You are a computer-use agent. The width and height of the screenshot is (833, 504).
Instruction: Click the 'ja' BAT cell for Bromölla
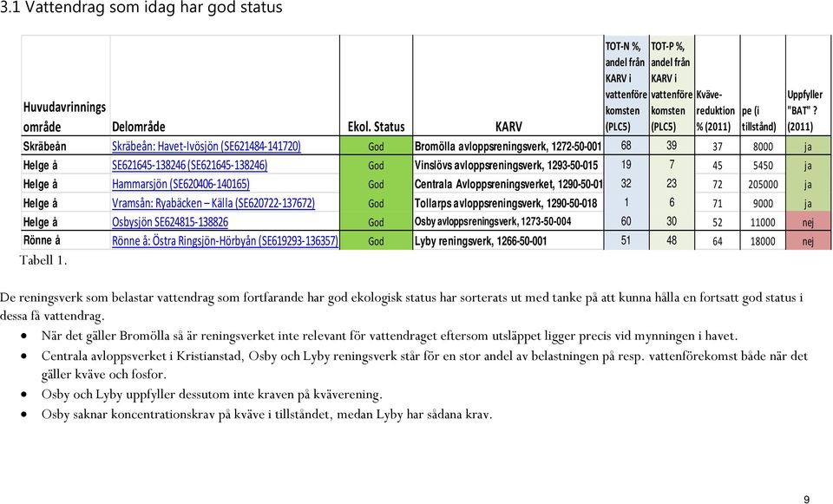(808, 146)
